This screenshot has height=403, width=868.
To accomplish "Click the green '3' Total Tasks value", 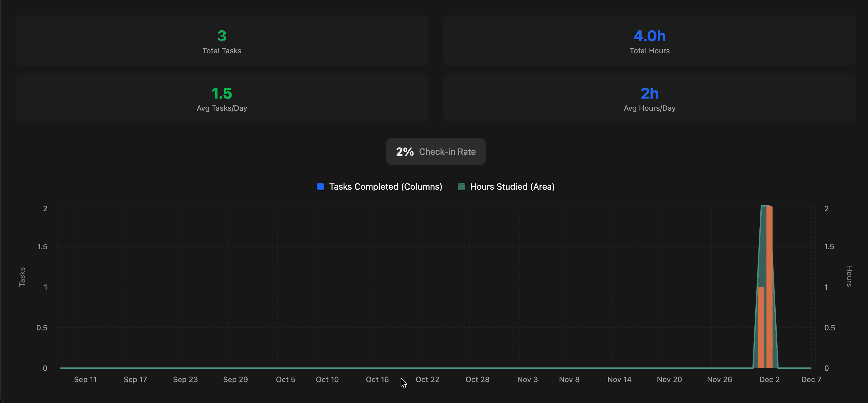I will pyautogui.click(x=222, y=36).
